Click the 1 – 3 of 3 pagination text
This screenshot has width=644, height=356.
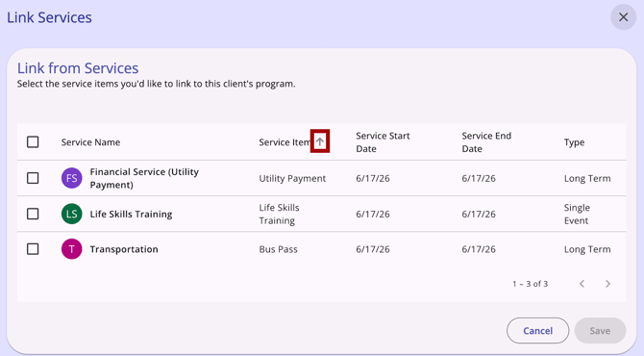(530, 284)
